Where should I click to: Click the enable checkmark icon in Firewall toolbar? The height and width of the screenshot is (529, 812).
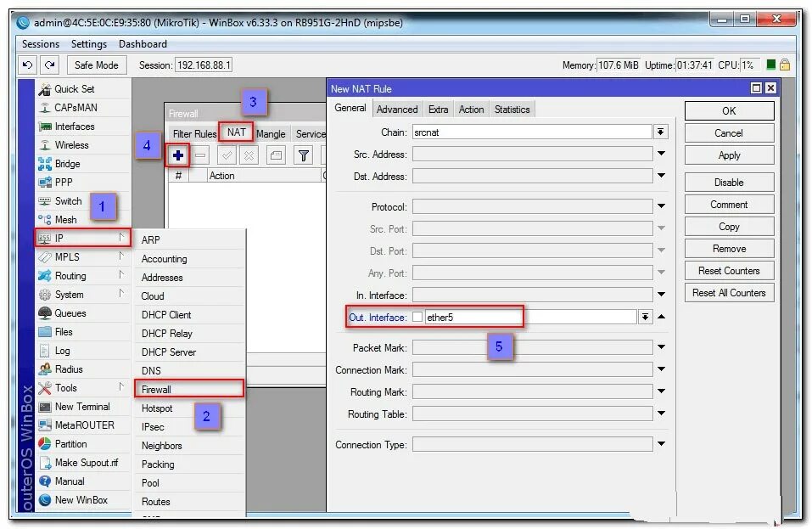pos(227,155)
